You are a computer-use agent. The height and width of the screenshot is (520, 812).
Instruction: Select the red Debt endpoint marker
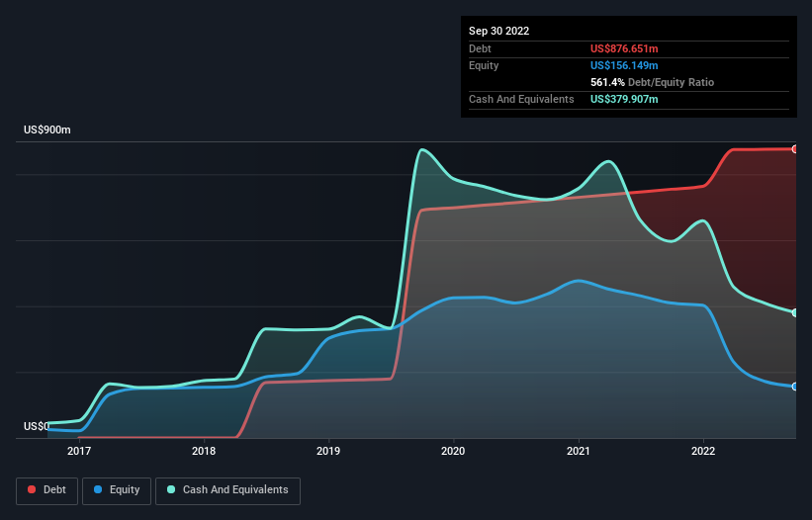[795, 149]
